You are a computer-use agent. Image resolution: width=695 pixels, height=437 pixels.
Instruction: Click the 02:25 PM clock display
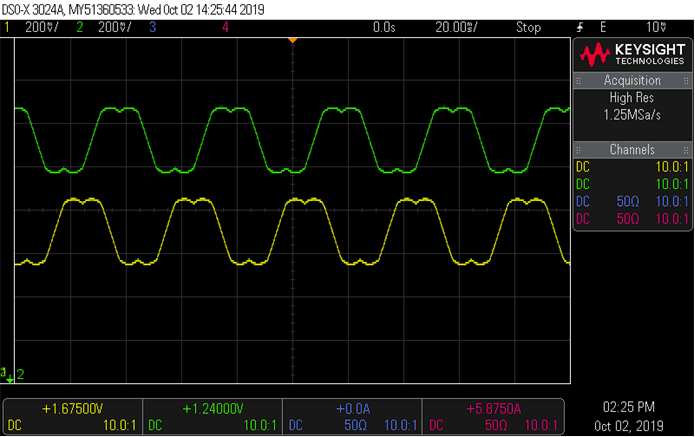pyautogui.click(x=631, y=407)
